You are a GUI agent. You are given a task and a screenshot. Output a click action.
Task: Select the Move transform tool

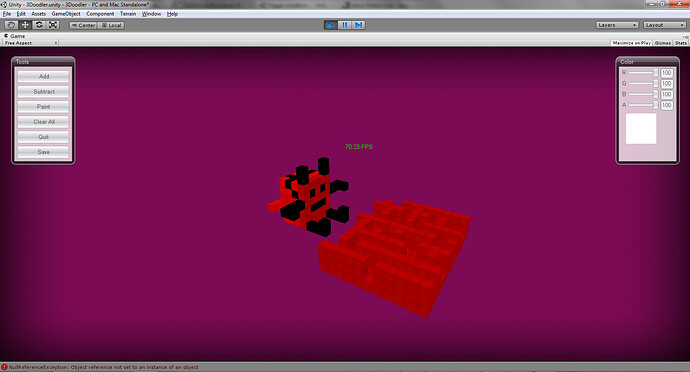tap(25, 25)
